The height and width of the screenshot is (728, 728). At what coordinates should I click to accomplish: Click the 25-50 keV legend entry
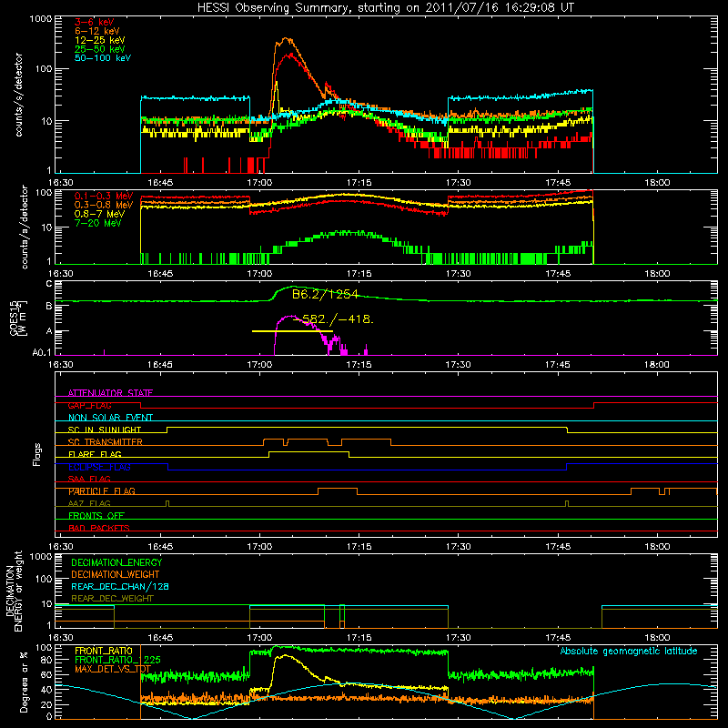100,49
